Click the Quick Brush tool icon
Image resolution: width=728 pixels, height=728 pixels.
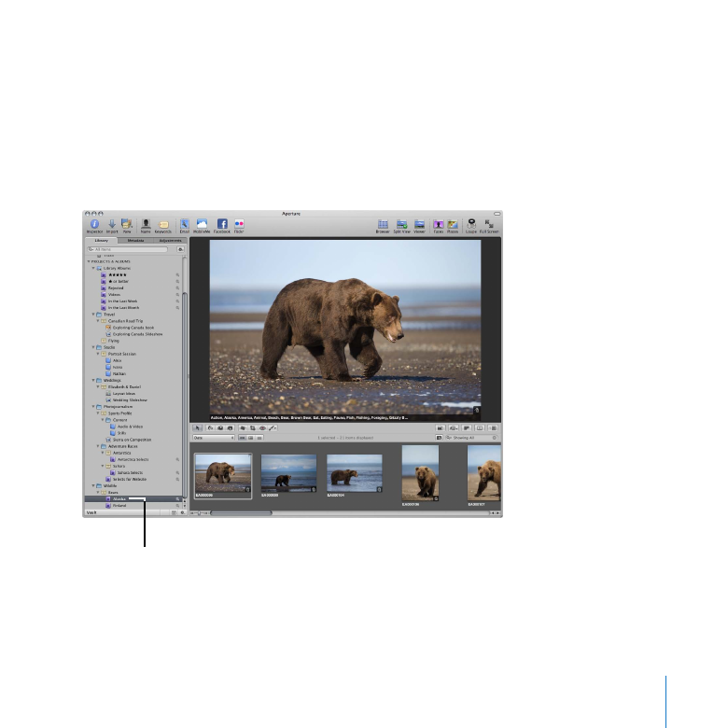tap(273, 428)
